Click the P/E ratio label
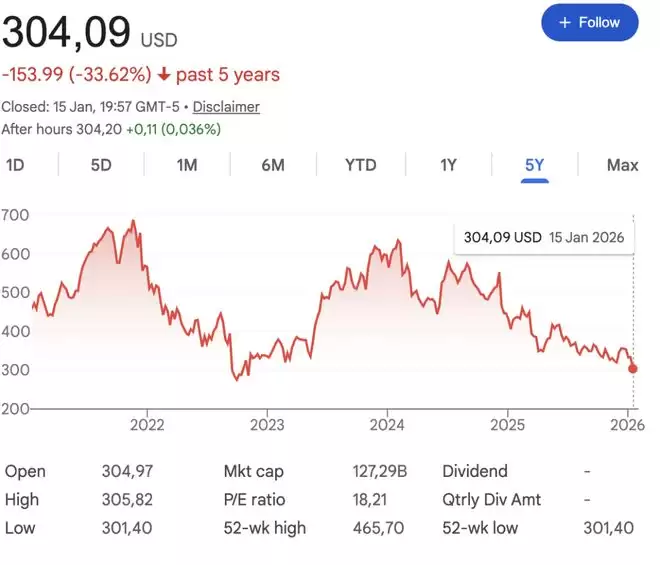Viewport: 660px width, 565px height. (257, 499)
